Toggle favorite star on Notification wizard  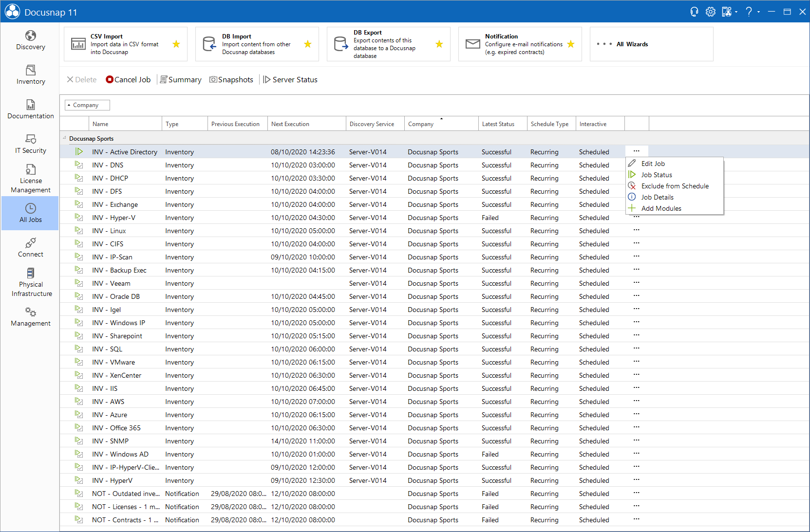[x=571, y=44]
